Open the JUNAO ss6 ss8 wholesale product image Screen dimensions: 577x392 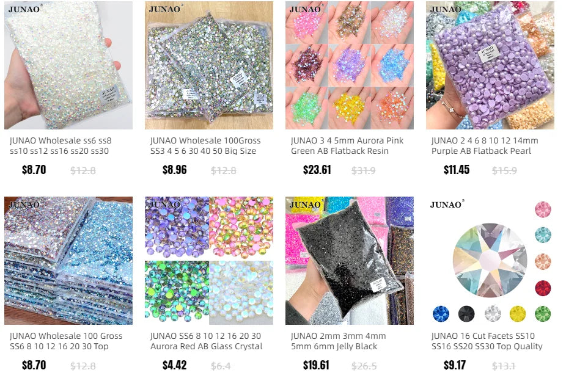pyautogui.click(x=68, y=65)
